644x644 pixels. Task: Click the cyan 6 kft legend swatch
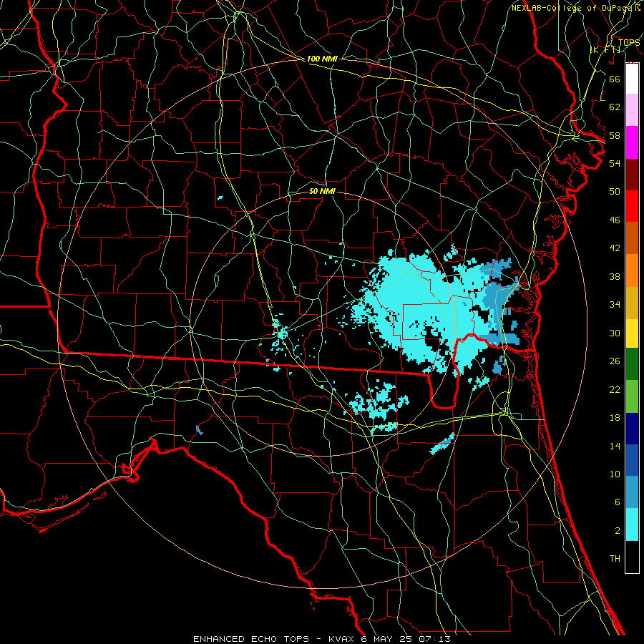(632, 525)
